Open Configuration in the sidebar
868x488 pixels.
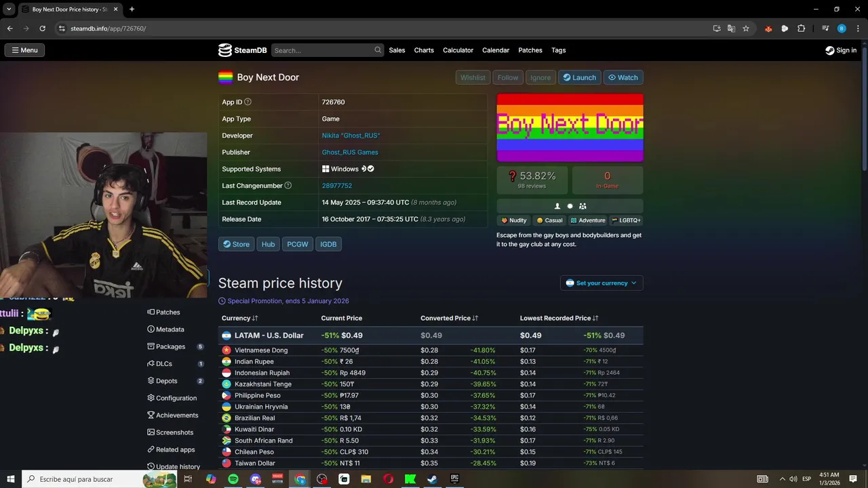[172, 398]
